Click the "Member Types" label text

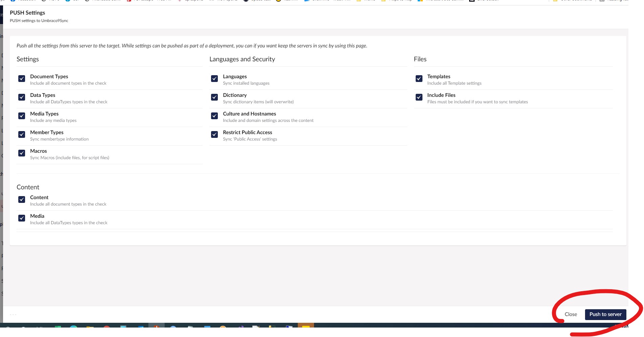[47, 132]
